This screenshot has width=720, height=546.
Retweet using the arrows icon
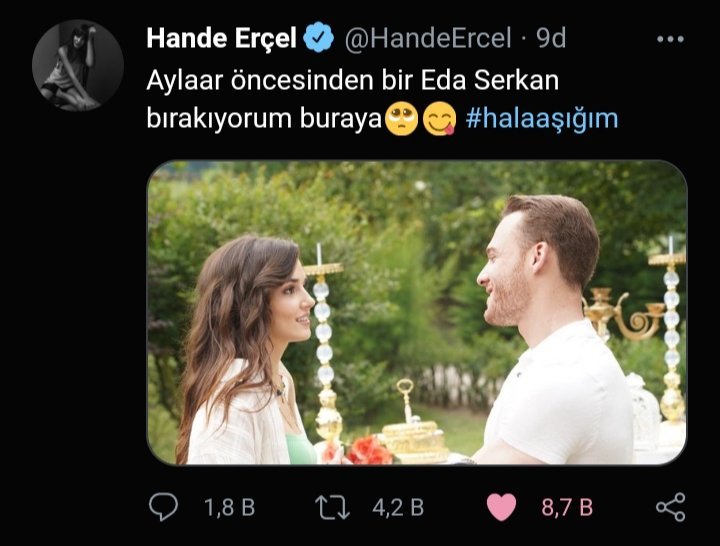332,507
